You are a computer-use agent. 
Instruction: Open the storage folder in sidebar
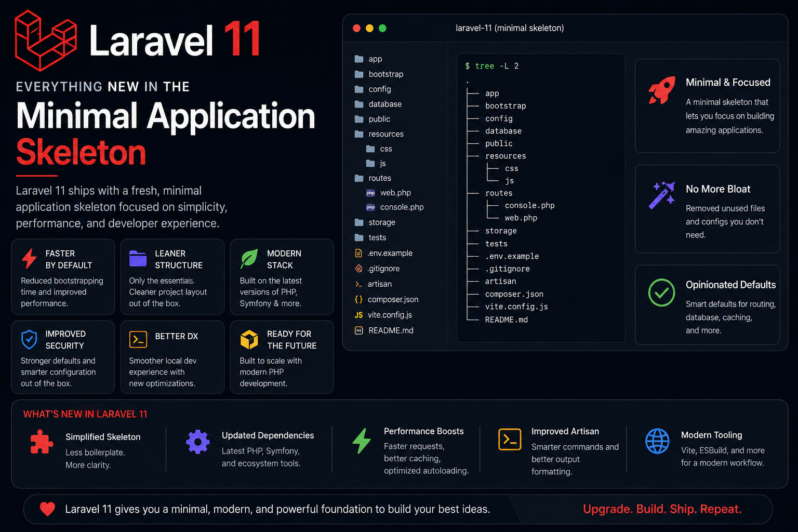pos(375,222)
